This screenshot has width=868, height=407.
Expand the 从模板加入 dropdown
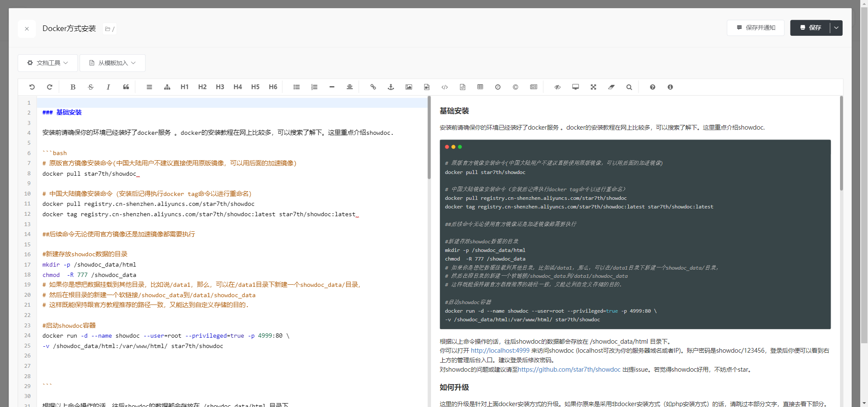click(x=112, y=63)
